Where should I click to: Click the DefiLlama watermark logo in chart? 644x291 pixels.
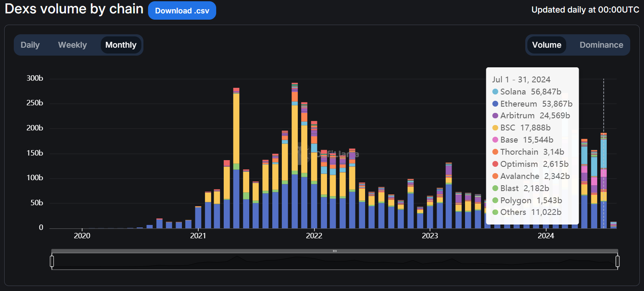pos(327,153)
